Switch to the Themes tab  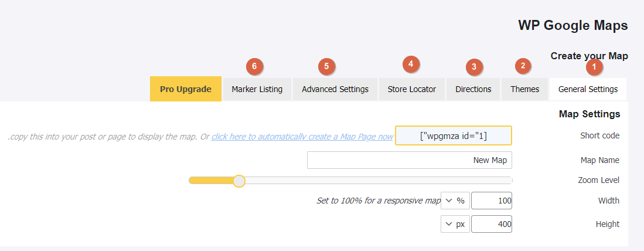(x=525, y=89)
